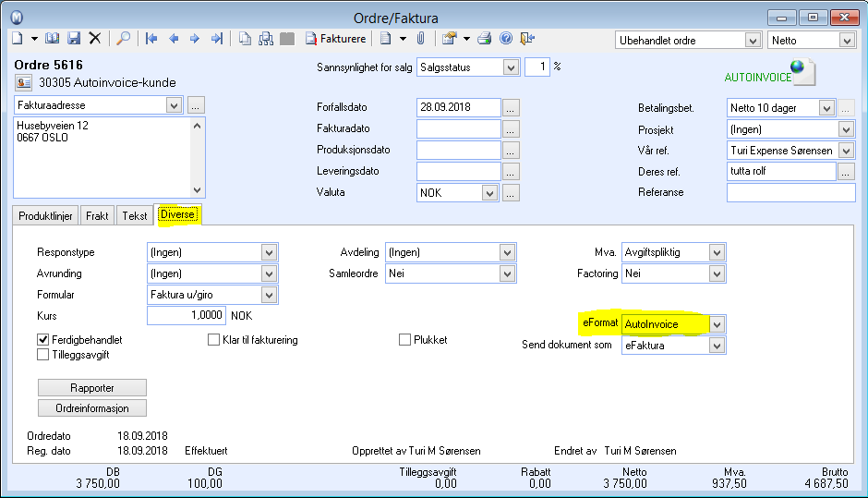Expand the Salgsstatus dropdown
This screenshot has width=868, height=498.
[x=511, y=67]
